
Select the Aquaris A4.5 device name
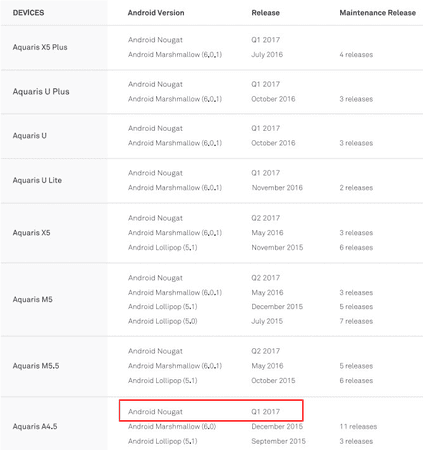click(x=35, y=426)
